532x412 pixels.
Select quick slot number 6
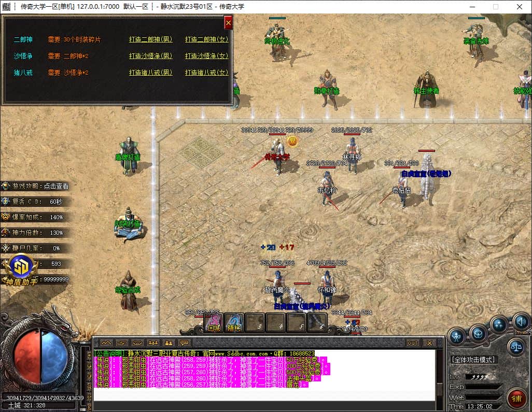317,323
